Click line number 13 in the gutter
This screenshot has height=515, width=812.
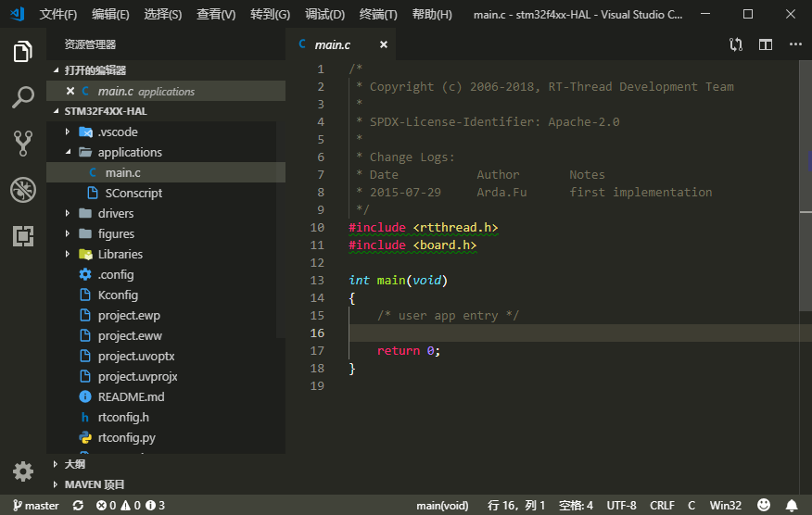pyautogui.click(x=317, y=280)
